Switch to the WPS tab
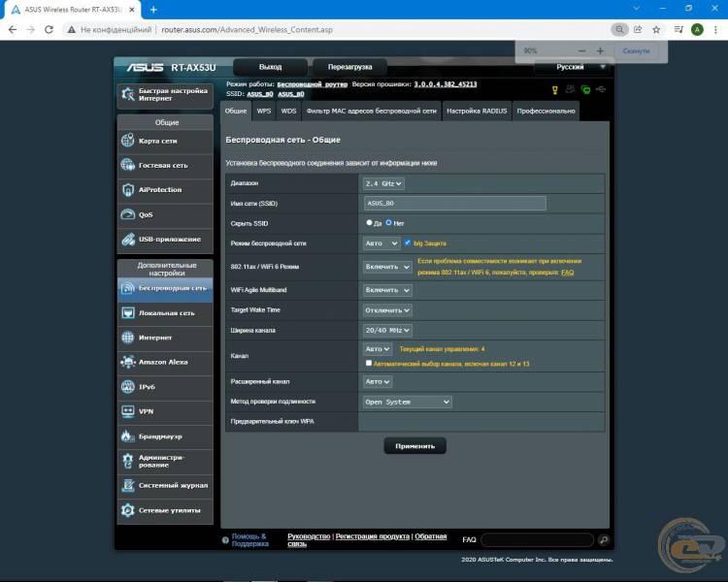 264,111
